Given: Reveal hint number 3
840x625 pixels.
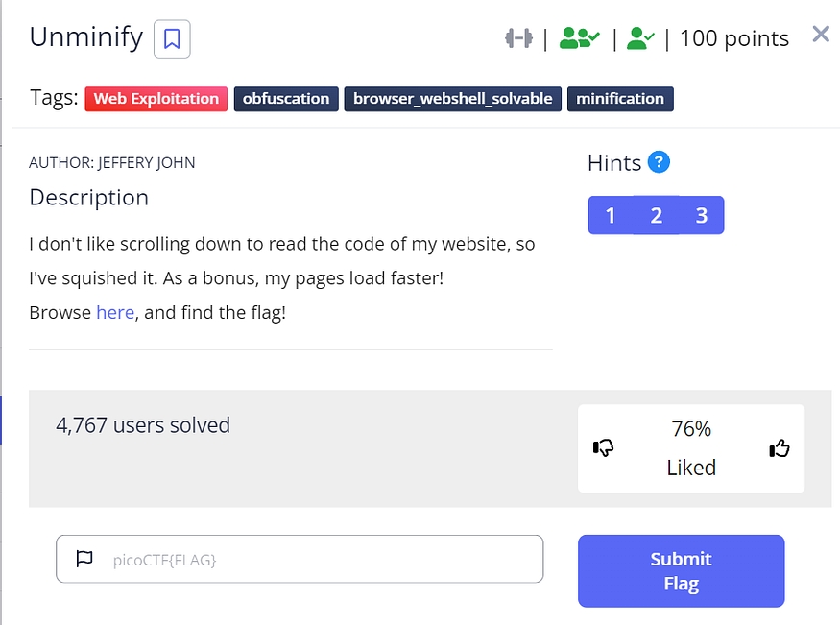Looking at the screenshot, I should tap(702, 215).
